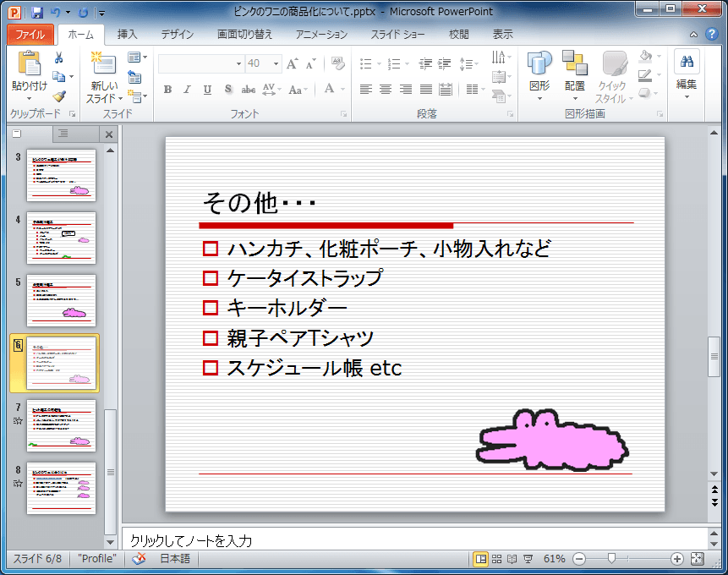
Task: Switch to the Outline pane tab
Action: pos(63,134)
